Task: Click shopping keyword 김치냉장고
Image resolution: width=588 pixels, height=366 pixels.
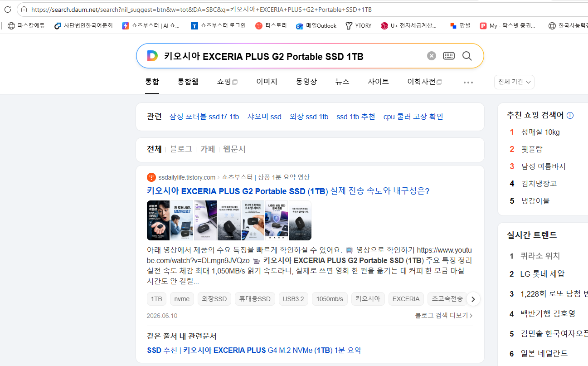Action: tap(539, 184)
